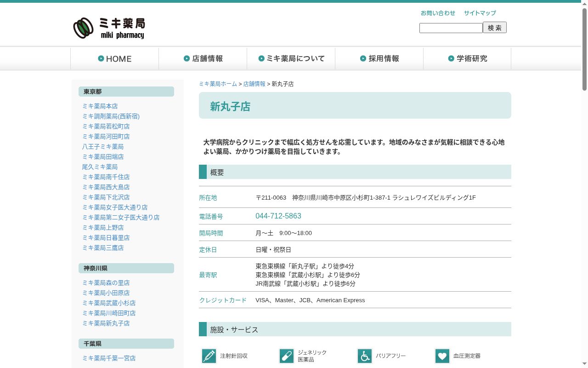Select the ミキ薬局上野店 link
The width and height of the screenshot is (588, 368).
click(x=103, y=228)
